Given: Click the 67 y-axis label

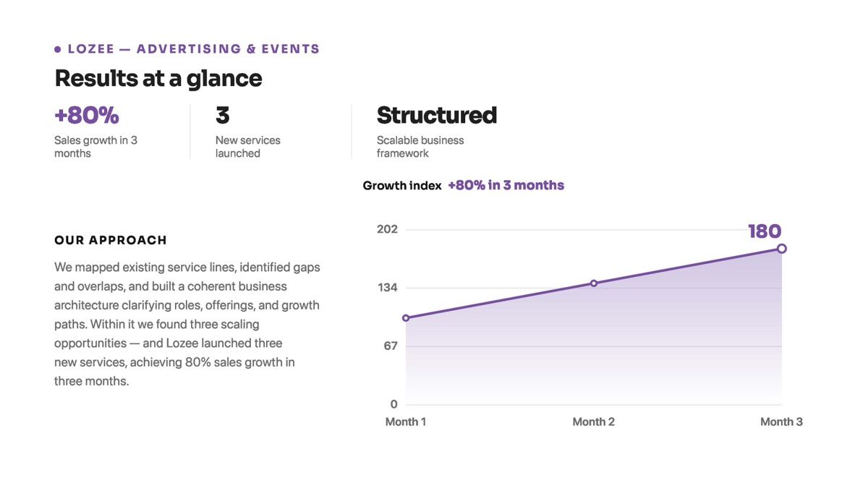Looking at the screenshot, I should click(x=391, y=346).
